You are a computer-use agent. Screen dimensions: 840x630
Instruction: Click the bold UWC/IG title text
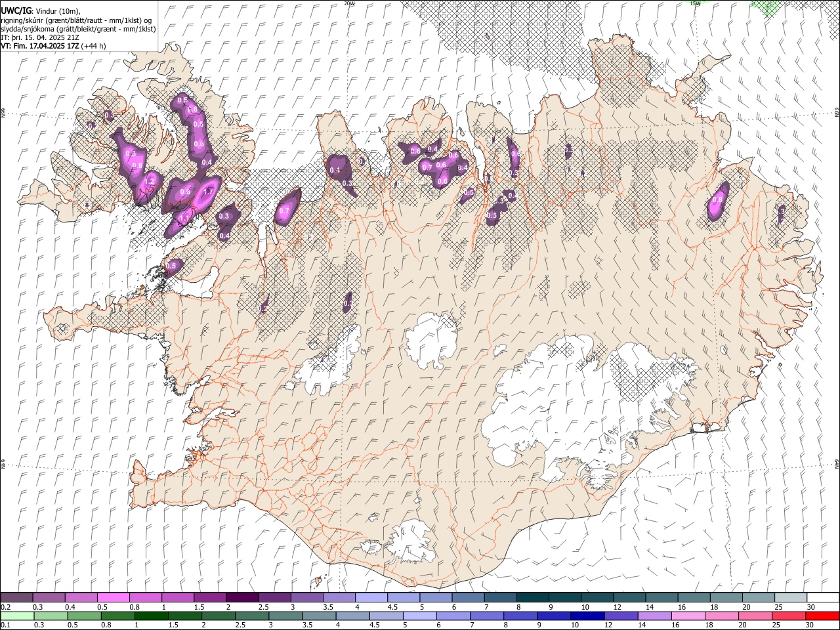tap(16, 10)
